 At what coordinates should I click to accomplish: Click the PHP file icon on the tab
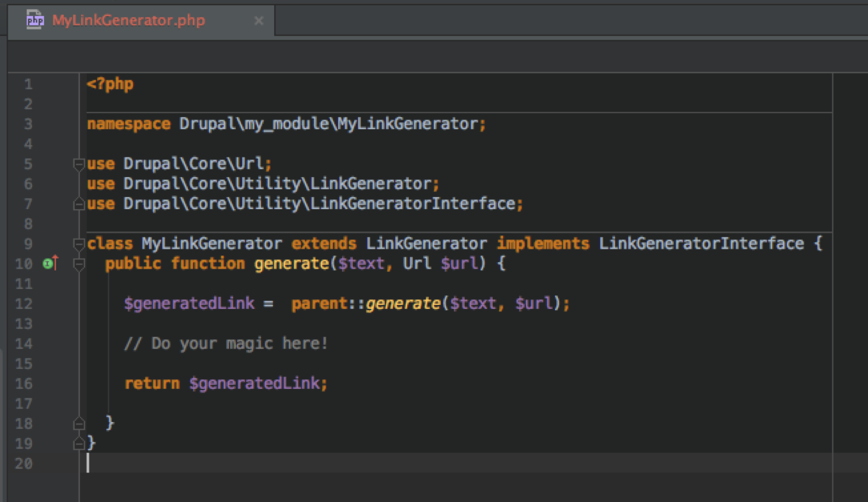[x=35, y=20]
